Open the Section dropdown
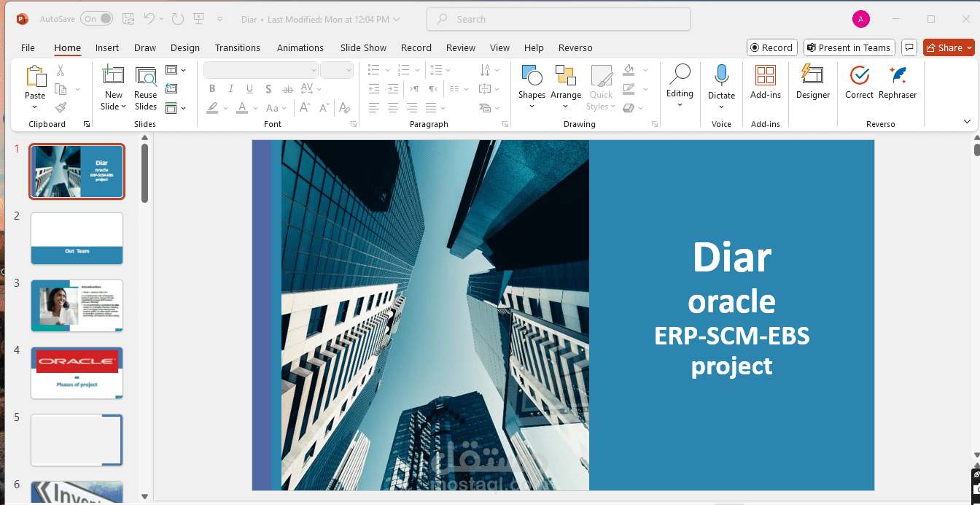 click(176, 108)
